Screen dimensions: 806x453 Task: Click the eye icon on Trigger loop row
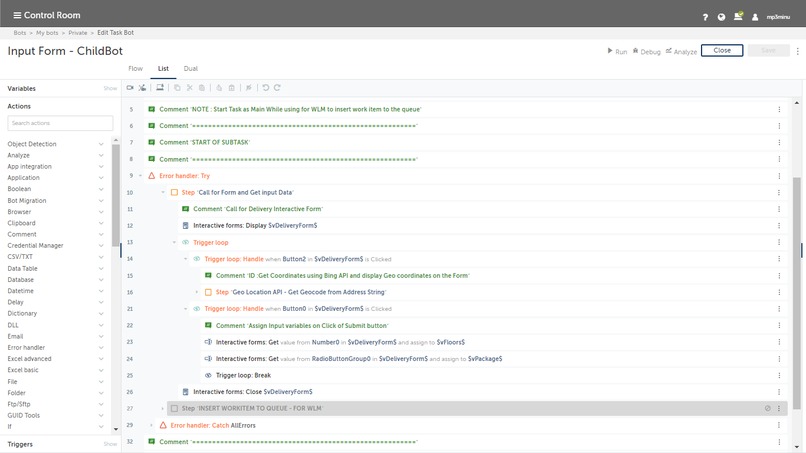pyautogui.click(x=186, y=242)
